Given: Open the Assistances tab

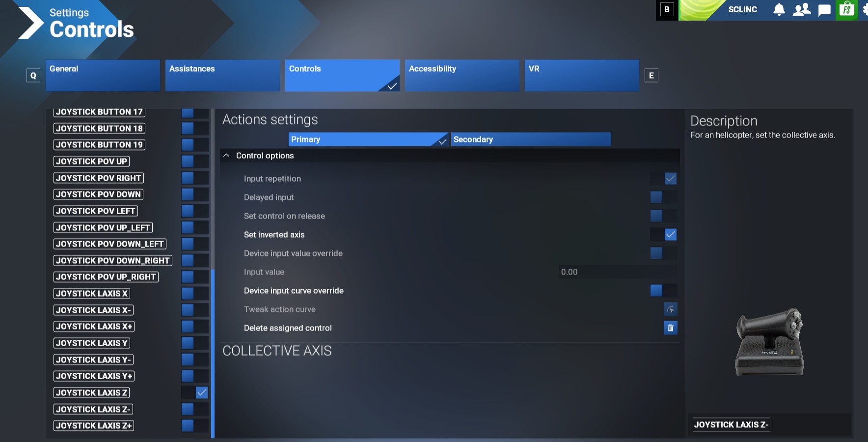Looking at the screenshot, I should click(x=222, y=76).
